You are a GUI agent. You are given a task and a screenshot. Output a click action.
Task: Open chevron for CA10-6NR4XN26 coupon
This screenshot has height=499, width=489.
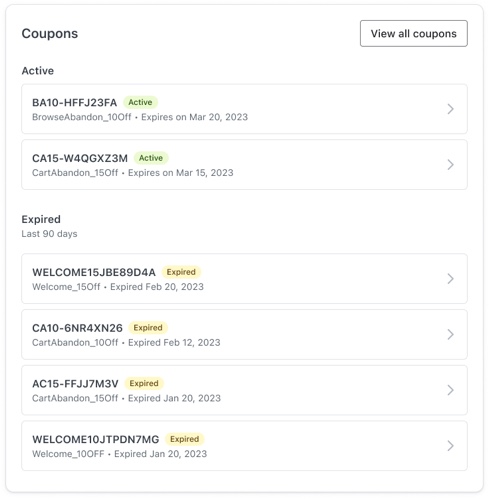450,334
